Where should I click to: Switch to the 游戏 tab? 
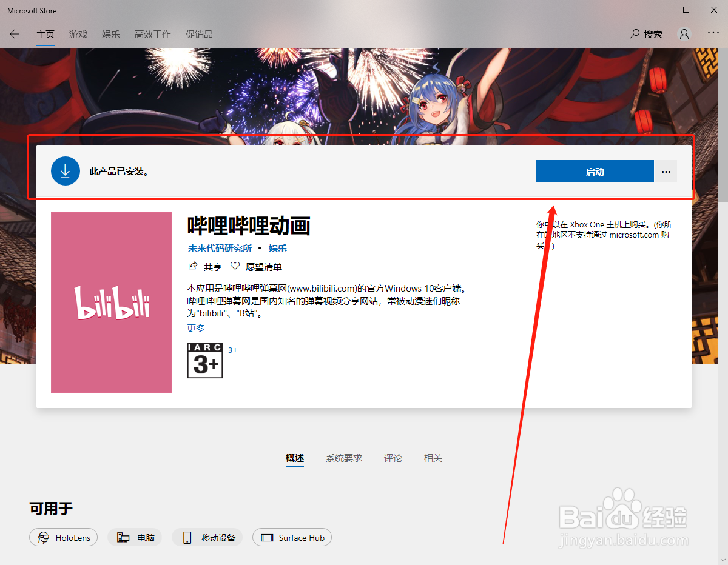[x=78, y=35]
